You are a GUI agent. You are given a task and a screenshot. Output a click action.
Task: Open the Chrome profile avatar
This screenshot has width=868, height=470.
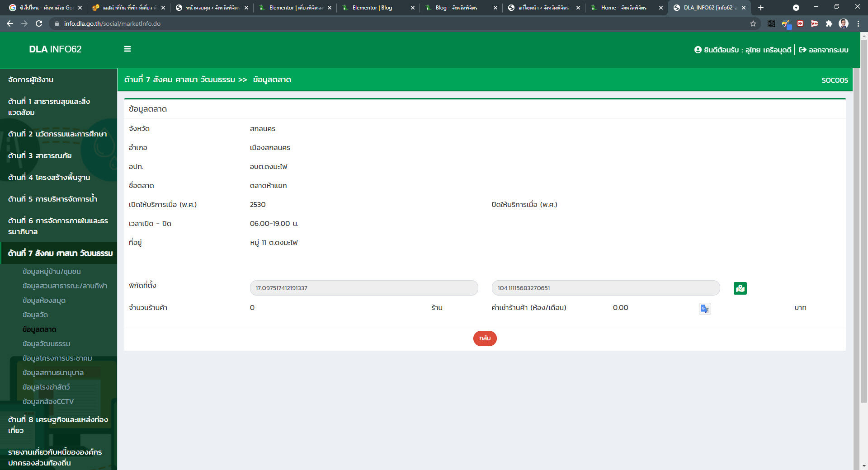(x=843, y=23)
